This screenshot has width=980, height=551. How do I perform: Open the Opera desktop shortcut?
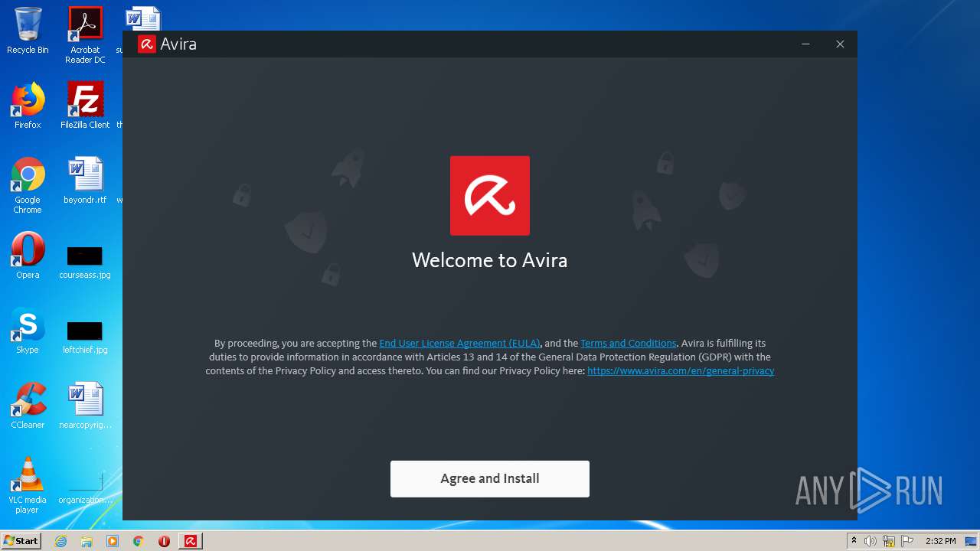click(x=28, y=256)
